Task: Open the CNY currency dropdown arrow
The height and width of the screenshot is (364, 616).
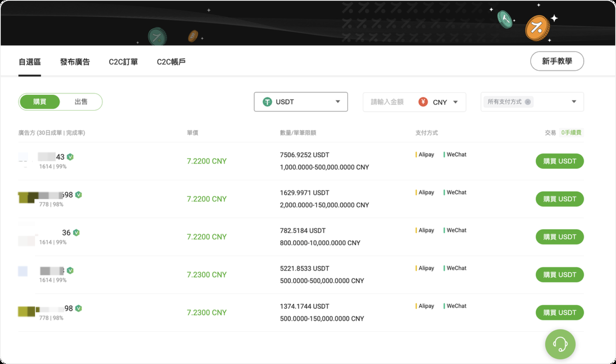Action: coord(455,102)
